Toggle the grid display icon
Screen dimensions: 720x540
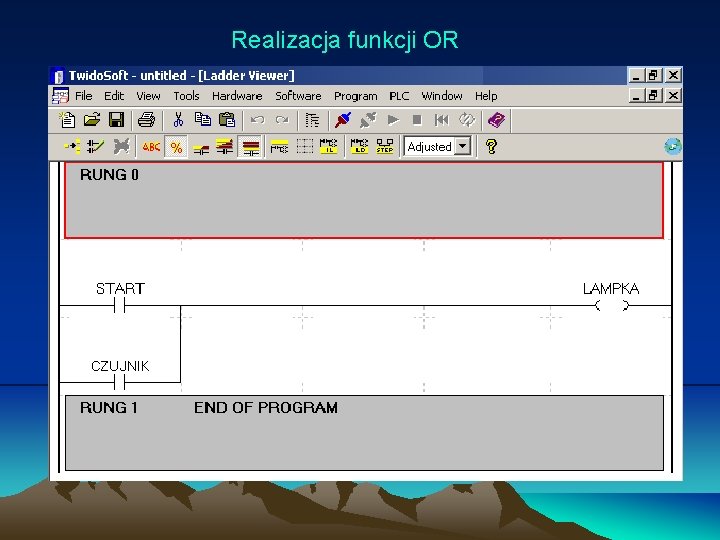point(304,147)
